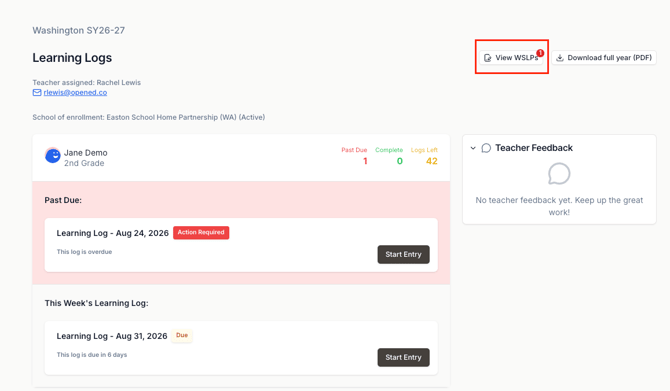The width and height of the screenshot is (670, 391).
Task: Click the Teacher Feedback heading text
Action: (534, 148)
